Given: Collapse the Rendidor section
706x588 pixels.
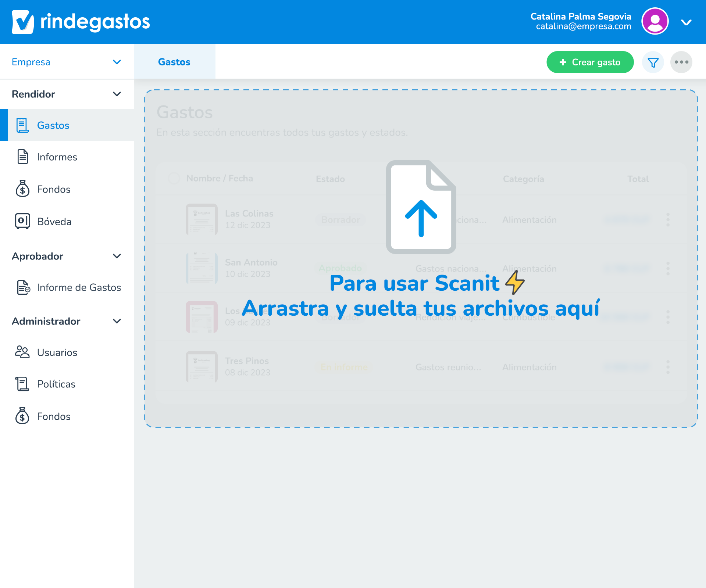Looking at the screenshot, I should [x=117, y=94].
